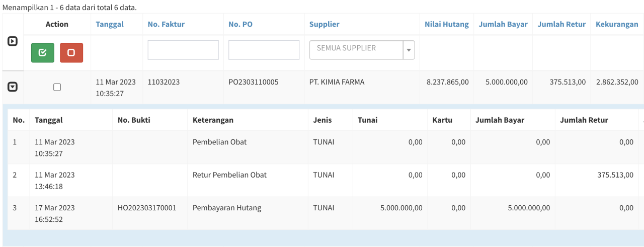The height and width of the screenshot is (247, 644).
Task: Focus the No. Faktur filter input
Action: 183,50
